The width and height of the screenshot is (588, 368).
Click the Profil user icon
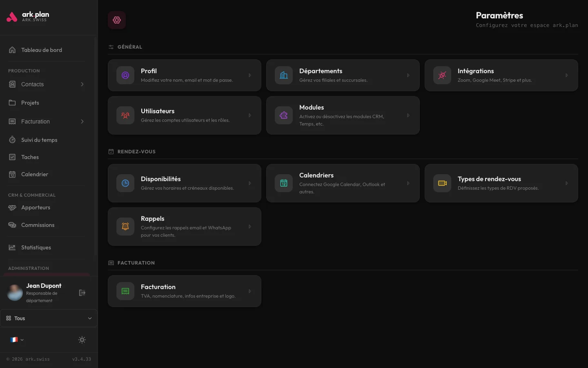(x=125, y=75)
